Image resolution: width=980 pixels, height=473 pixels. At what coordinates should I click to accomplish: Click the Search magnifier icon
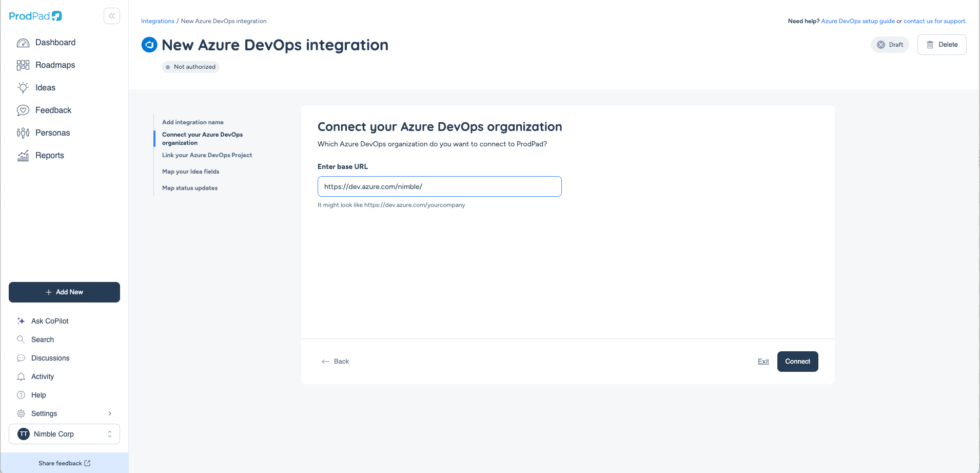(21, 339)
